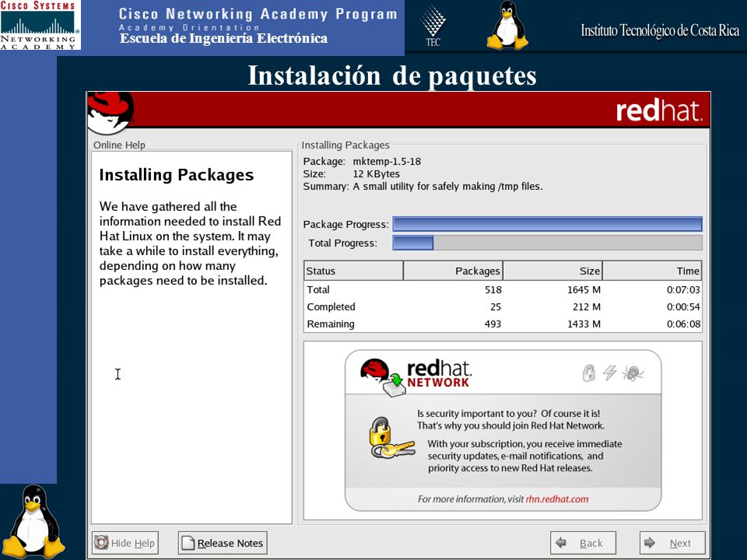The width and height of the screenshot is (747, 560).
Task: Click the completed size 212 M
Action: tap(587, 306)
